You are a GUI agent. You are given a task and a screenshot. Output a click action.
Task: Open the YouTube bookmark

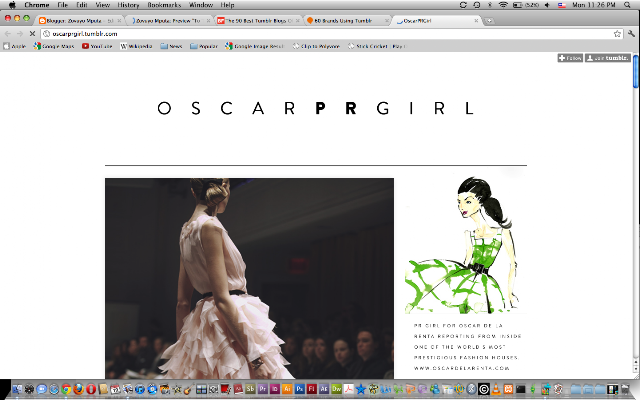click(97, 46)
